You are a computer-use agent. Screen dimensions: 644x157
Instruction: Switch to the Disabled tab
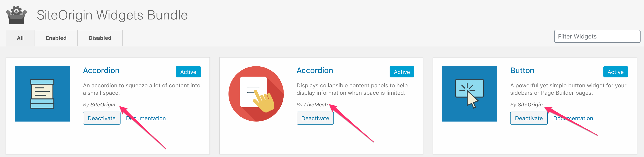click(x=100, y=38)
